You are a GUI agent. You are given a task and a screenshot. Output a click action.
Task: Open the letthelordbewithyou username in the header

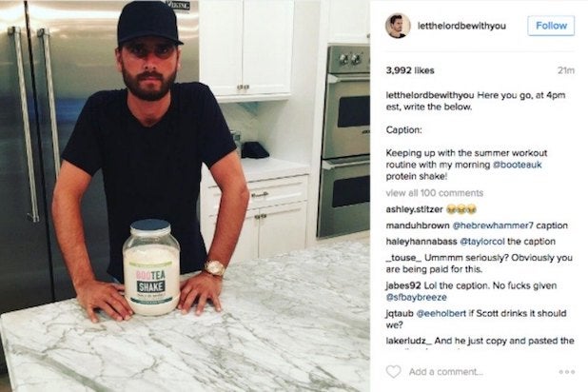coord(461,26)
